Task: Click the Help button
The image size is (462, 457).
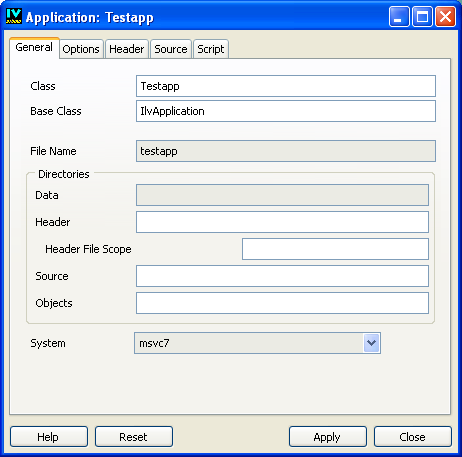Action: [x=49, y=436]
